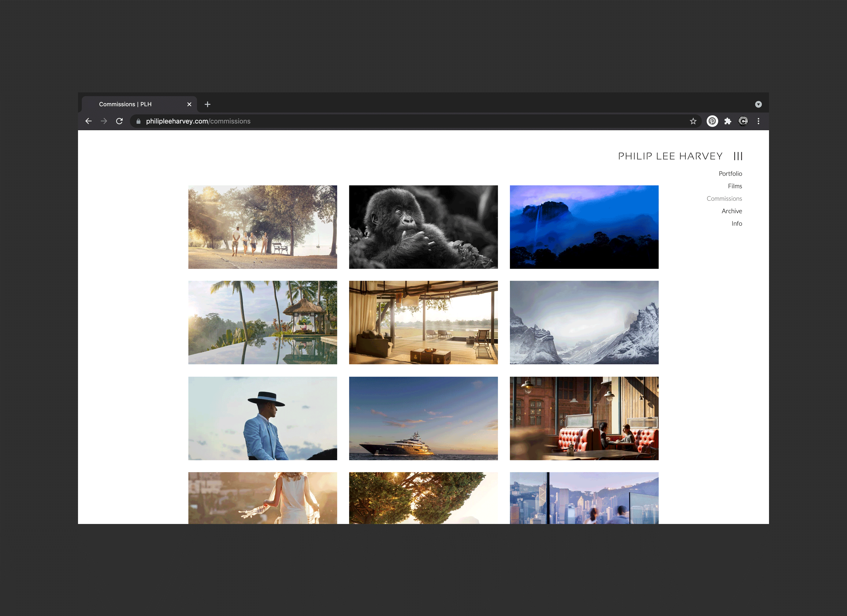Click the PHILIP LEE HARVEY logo
The height and width of the screenshot is (616, 847).
671,156
